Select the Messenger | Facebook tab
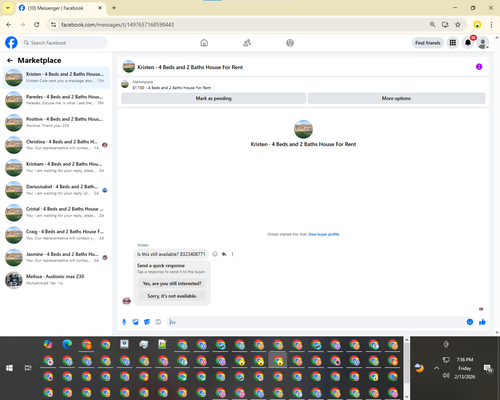This screenshot has height=400, width=500. coord(60,8)
